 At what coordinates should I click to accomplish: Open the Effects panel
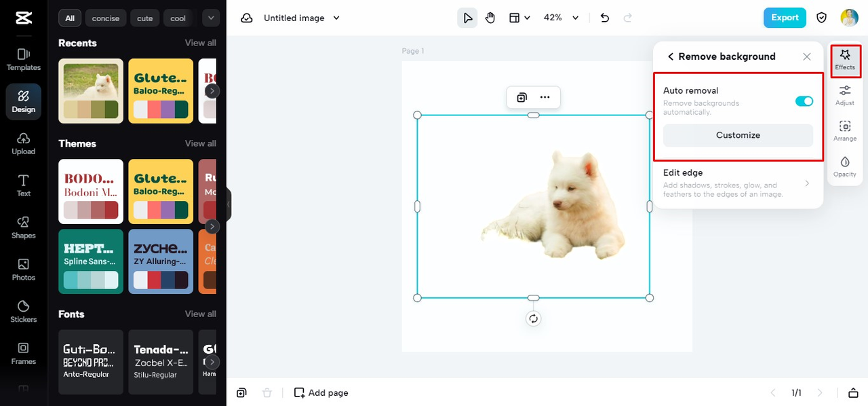pyautogui.click(x=845, y=60)
